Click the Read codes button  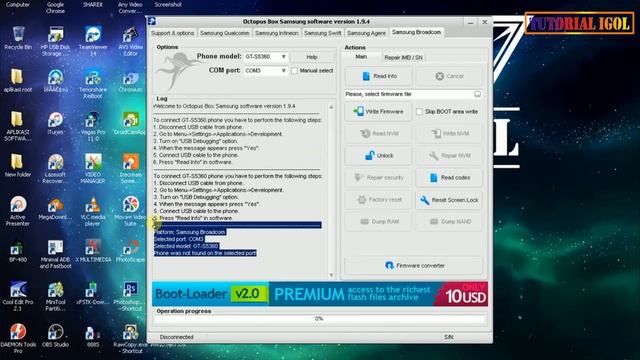[449, 178]
